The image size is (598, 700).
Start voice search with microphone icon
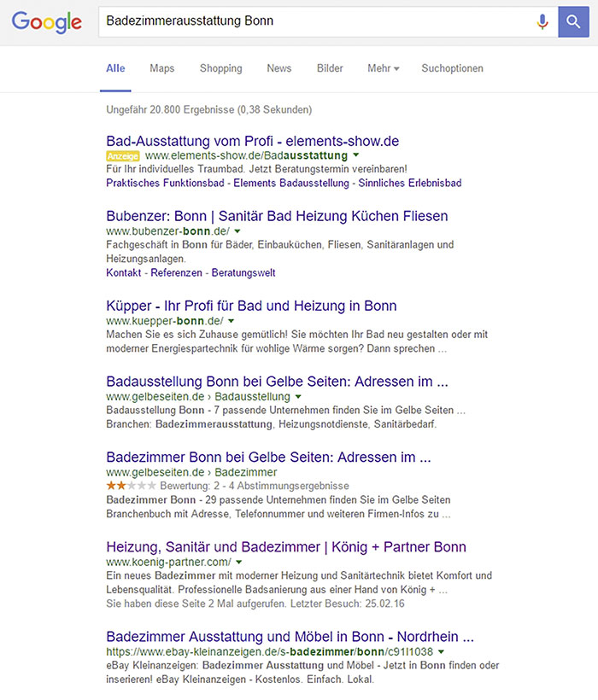click(542, 21)
